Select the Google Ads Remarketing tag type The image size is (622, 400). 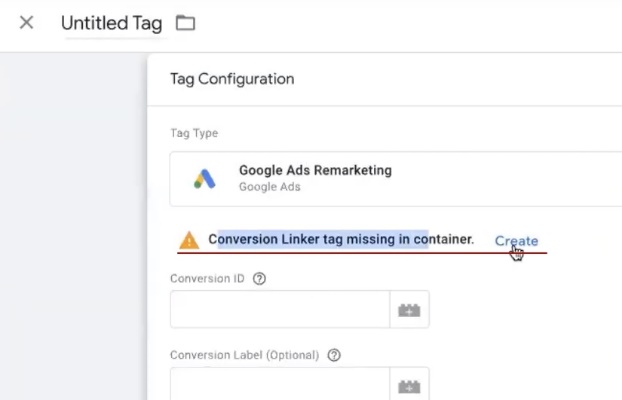coord(400,179)
